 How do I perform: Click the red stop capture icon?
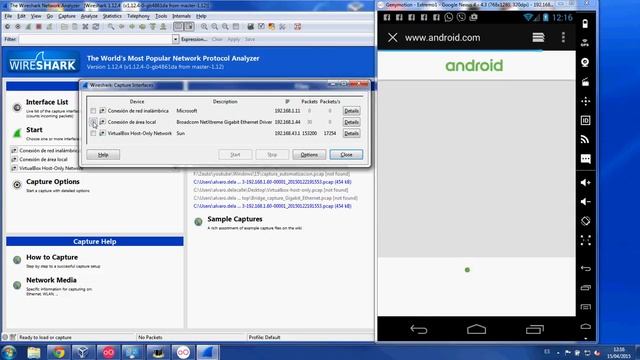point(39,27)
